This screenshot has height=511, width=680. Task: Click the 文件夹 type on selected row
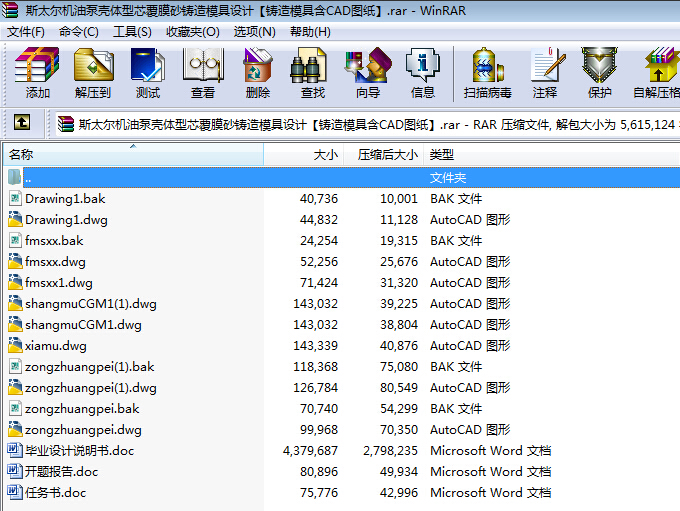pyautogui.click(x=448, y=177)
